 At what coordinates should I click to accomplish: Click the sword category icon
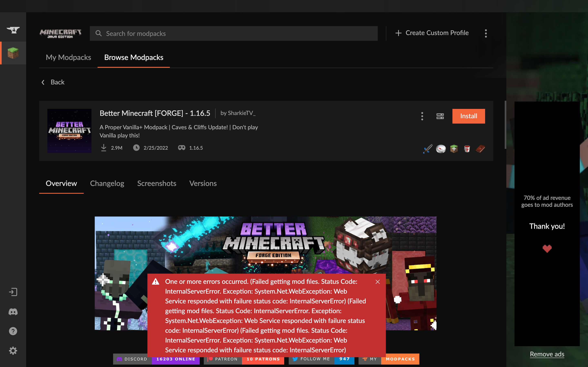click(x=428, y=149)
